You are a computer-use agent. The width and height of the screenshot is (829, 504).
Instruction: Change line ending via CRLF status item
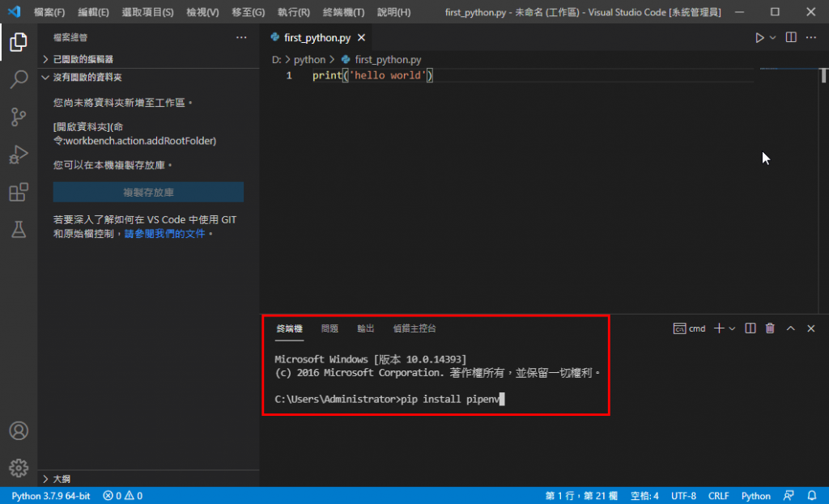[x=719, y=496]
